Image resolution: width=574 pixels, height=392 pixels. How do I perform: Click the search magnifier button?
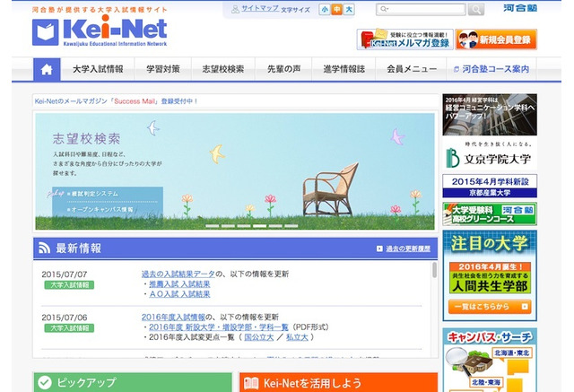click(475, 9)
